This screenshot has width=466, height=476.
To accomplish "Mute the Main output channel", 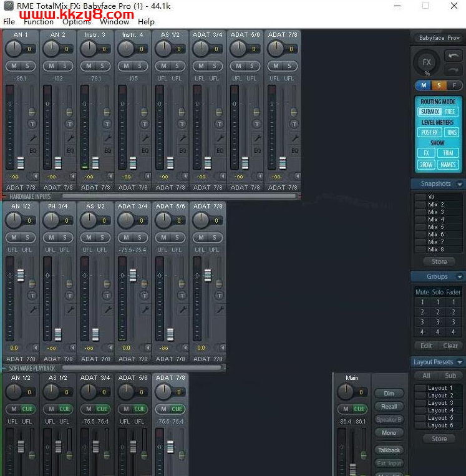I will tap(346, 409).
